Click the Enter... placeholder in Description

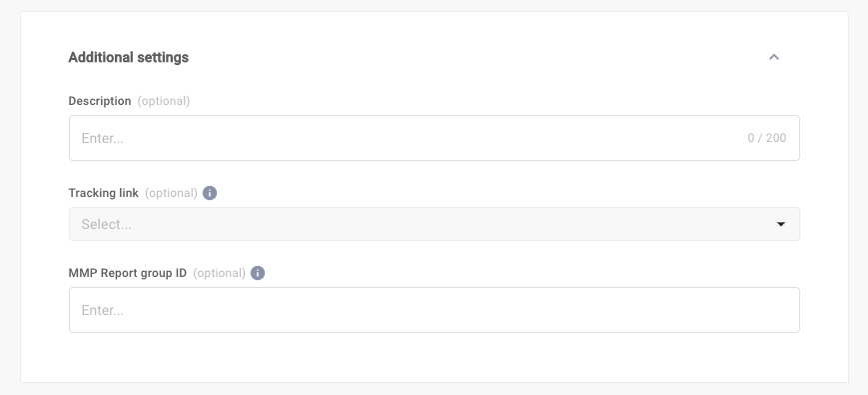tap(103, 138)
